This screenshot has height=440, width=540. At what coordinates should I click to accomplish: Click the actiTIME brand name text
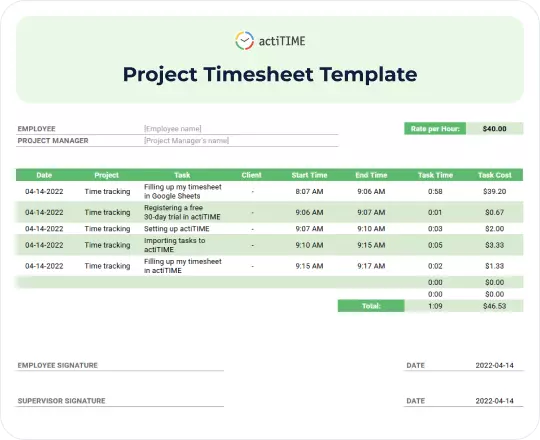pos(282,41)
